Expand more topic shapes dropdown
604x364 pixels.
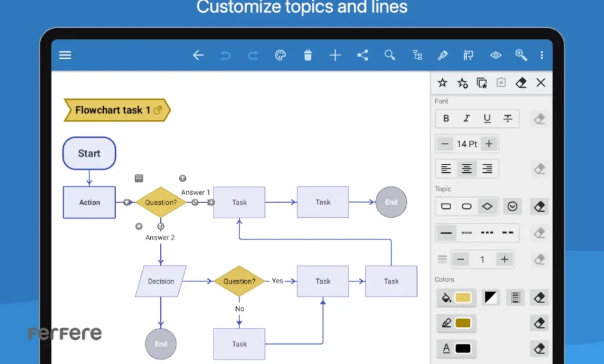click(x=513, y=206)
